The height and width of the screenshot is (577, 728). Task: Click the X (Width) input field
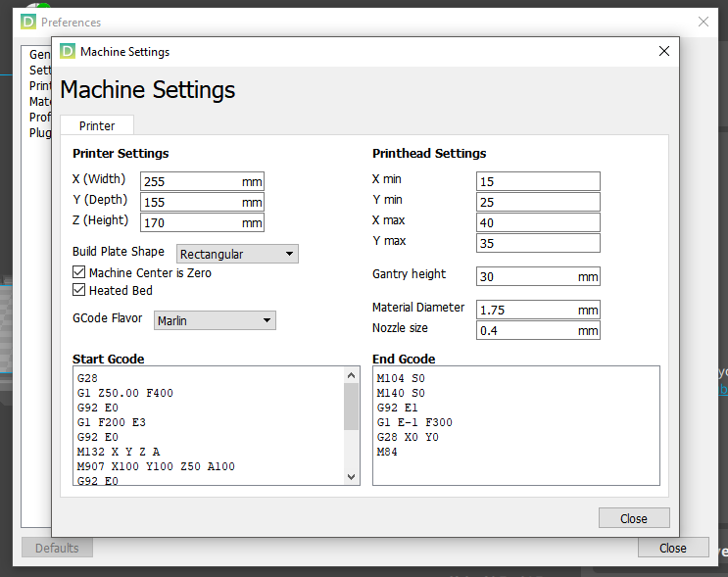(202, 181)
